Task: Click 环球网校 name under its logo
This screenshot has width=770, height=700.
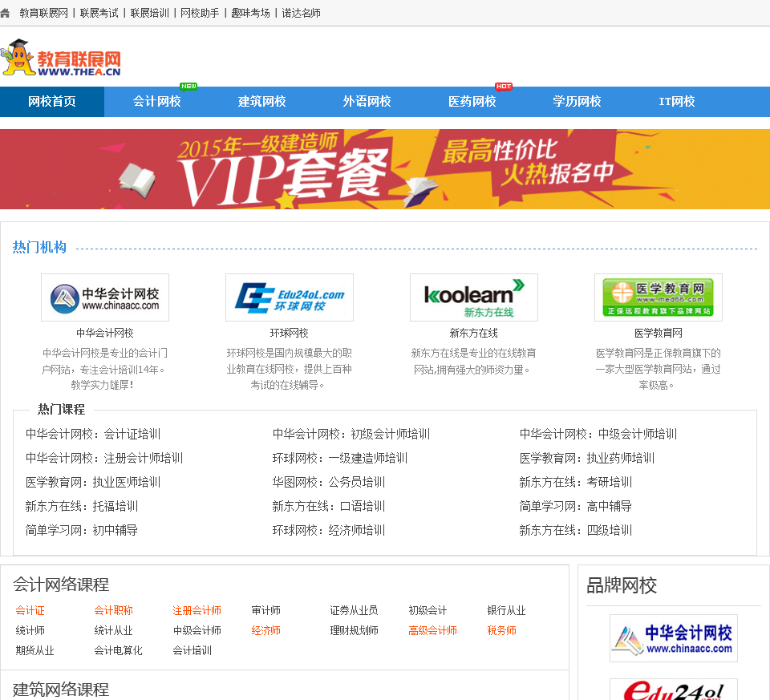Action: [x=290, y=334]
